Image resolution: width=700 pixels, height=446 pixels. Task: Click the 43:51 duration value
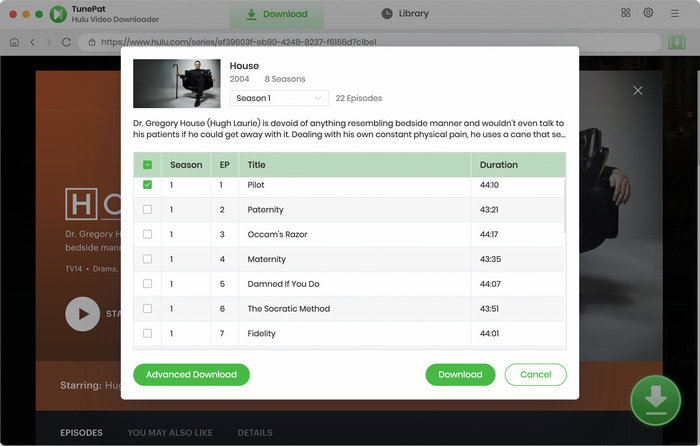(x=489, y=309)
